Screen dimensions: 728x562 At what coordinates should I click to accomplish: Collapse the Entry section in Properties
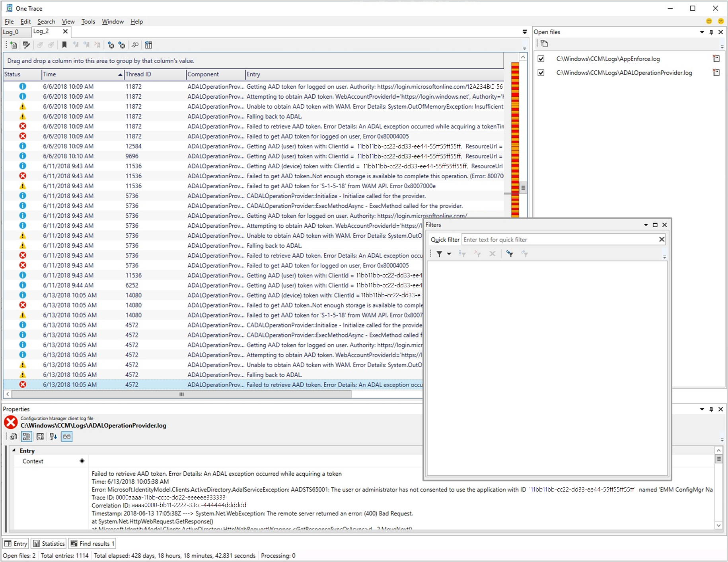(x=14, y=451)
